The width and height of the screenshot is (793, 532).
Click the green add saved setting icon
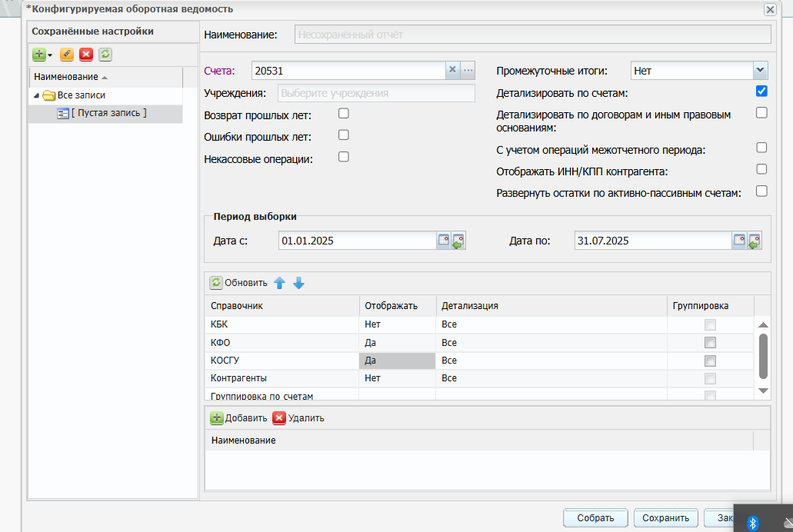pyautogui.click(x=39, y=54)
